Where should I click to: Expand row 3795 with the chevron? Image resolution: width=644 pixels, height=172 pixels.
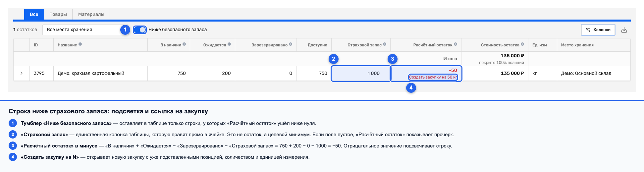coord(22,73)
